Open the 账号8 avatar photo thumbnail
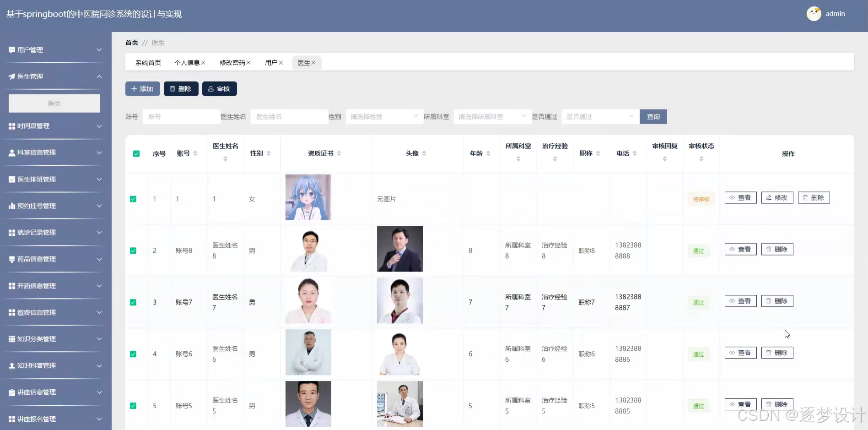This screenshot has width=868, height=430. point(400,249)
